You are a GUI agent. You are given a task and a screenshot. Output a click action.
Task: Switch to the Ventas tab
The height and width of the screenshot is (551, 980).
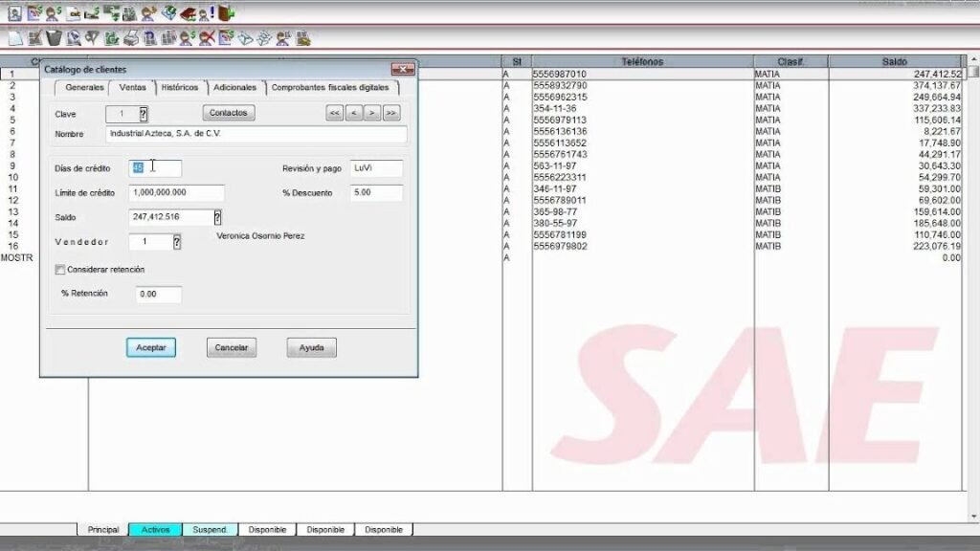[x=132, y=87]
